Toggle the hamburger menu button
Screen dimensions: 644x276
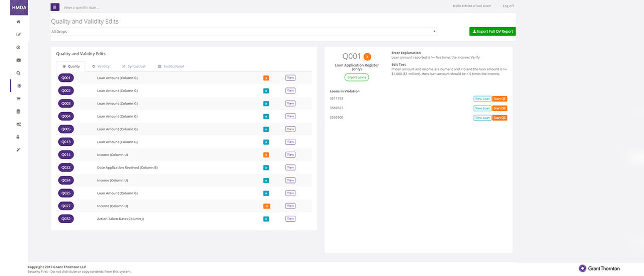[55, 7]
